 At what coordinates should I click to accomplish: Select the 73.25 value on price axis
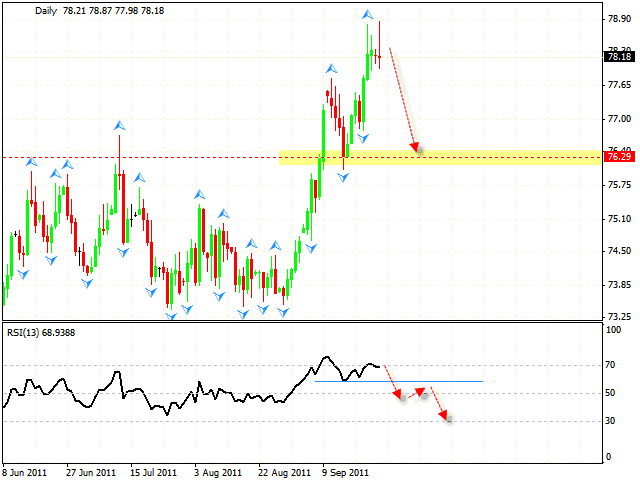coord(618,317)
